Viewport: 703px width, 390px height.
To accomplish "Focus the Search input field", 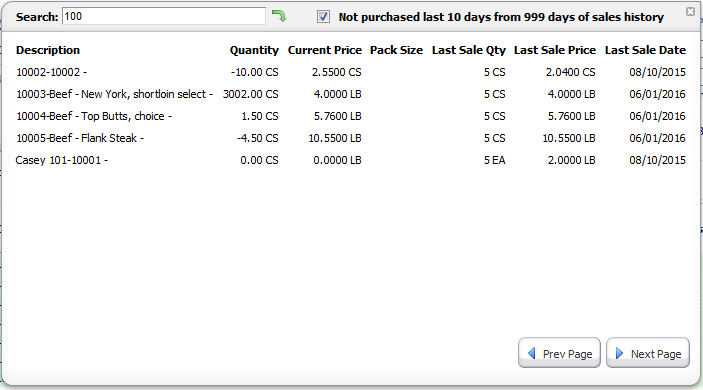I will (164, 17).
